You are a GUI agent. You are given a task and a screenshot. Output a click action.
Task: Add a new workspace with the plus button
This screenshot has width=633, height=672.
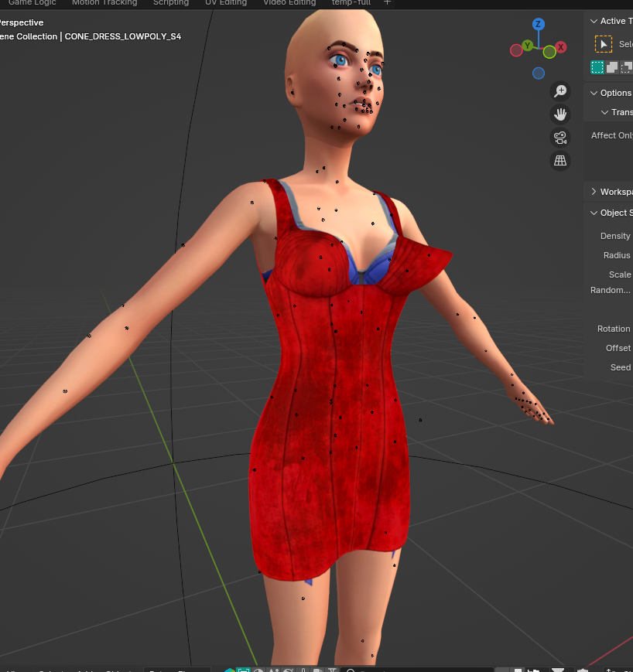click(387, 2)
